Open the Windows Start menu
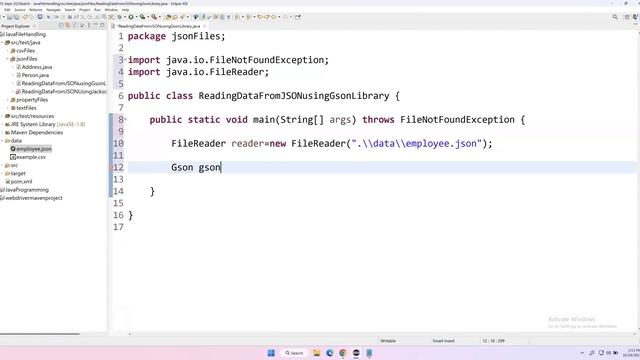Viewport: 640px width, 360px height. coord(271,353)
